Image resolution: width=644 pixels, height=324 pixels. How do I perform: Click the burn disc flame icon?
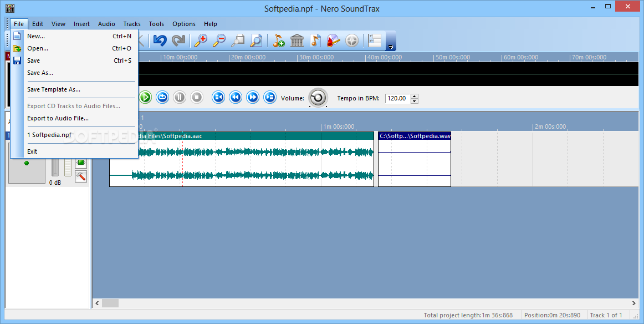pyautogui.click(x=334, y=40)
